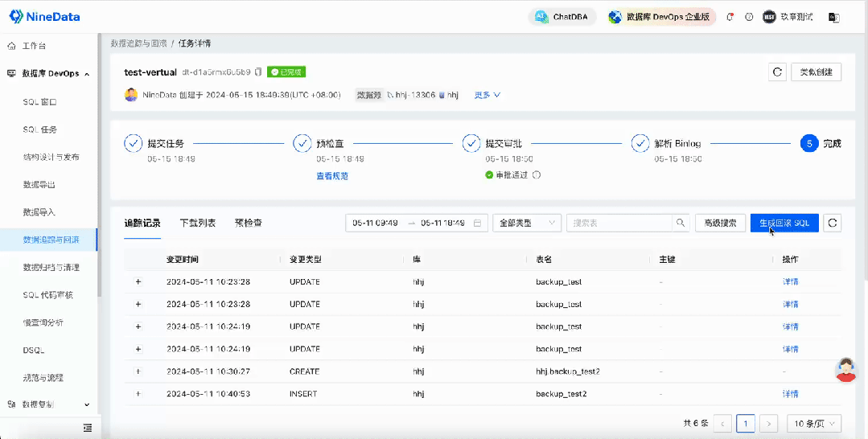This screenshot has width=868, height=439.
Task: Refresh task details with the top refresh icon
Action: tap(777, 72)
